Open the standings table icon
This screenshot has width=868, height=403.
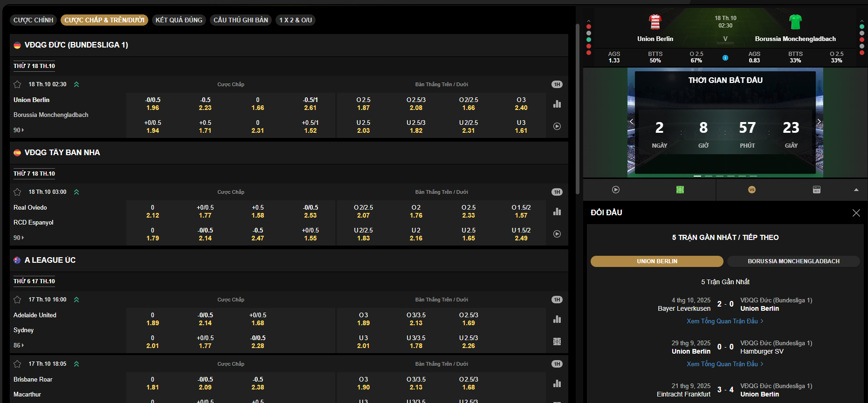816,190
